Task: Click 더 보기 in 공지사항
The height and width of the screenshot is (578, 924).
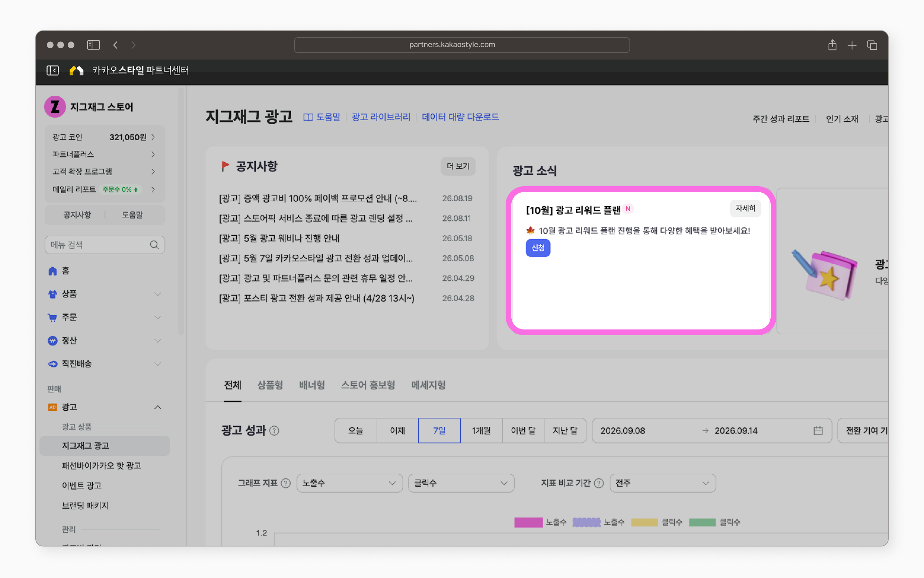Action: click(x=458, y=166)
